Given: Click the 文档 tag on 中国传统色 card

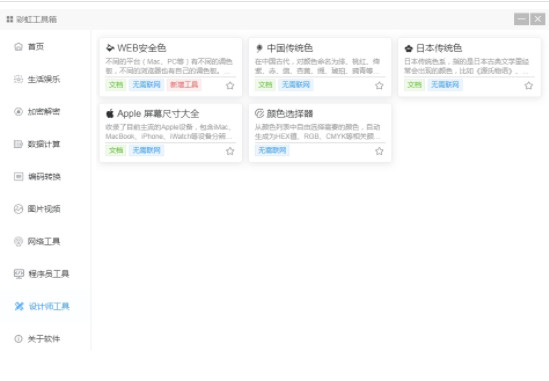Looking at the screenshot, I should click(265, 85).
